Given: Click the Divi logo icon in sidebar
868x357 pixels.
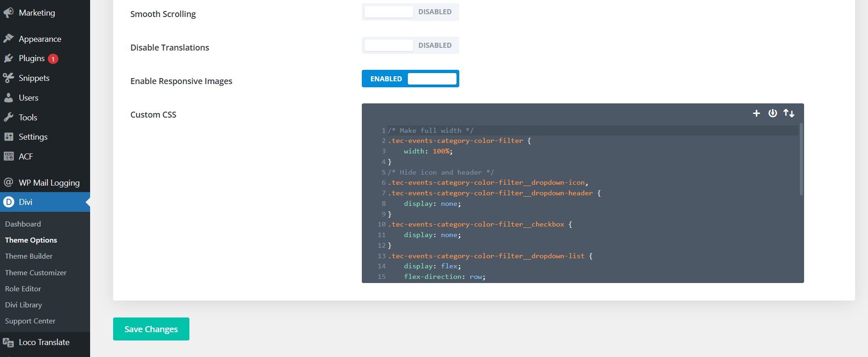Looking at the screenshot, I should pyautogui.click(x=8, y=202).
